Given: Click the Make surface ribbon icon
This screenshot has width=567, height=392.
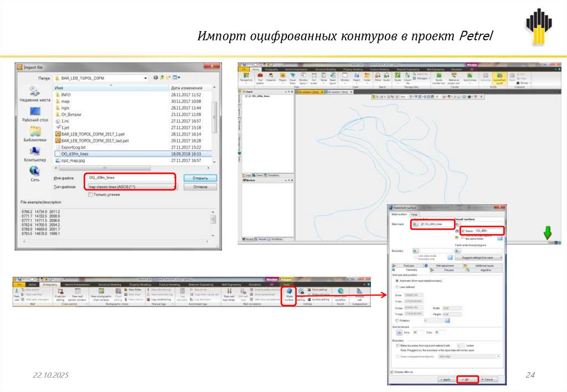Looking at the screenshot, I should (289, 296).
